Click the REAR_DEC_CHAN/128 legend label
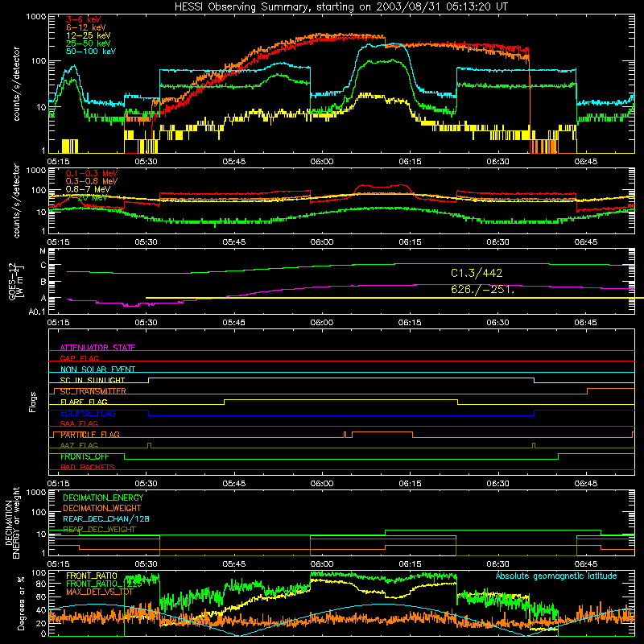 coord(106,519)
